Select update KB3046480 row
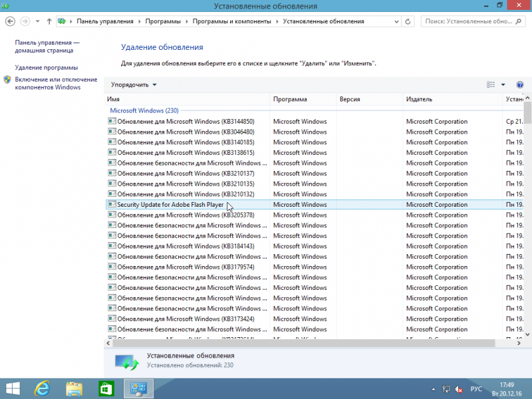The image size is (532, 399). point(314,132)
